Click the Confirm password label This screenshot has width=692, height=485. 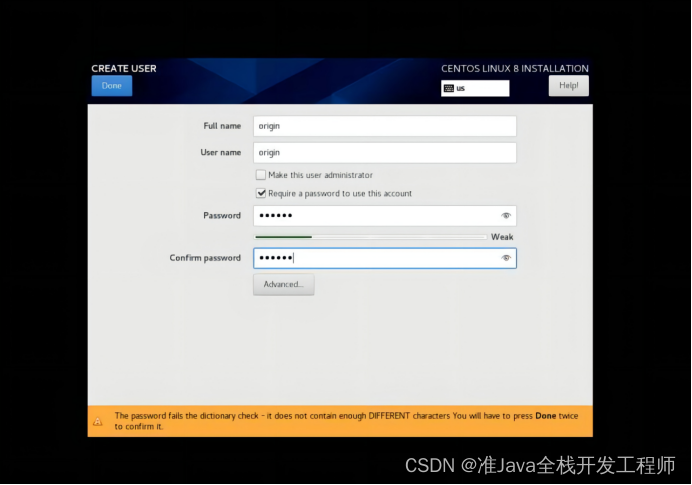tap(205, 258)
